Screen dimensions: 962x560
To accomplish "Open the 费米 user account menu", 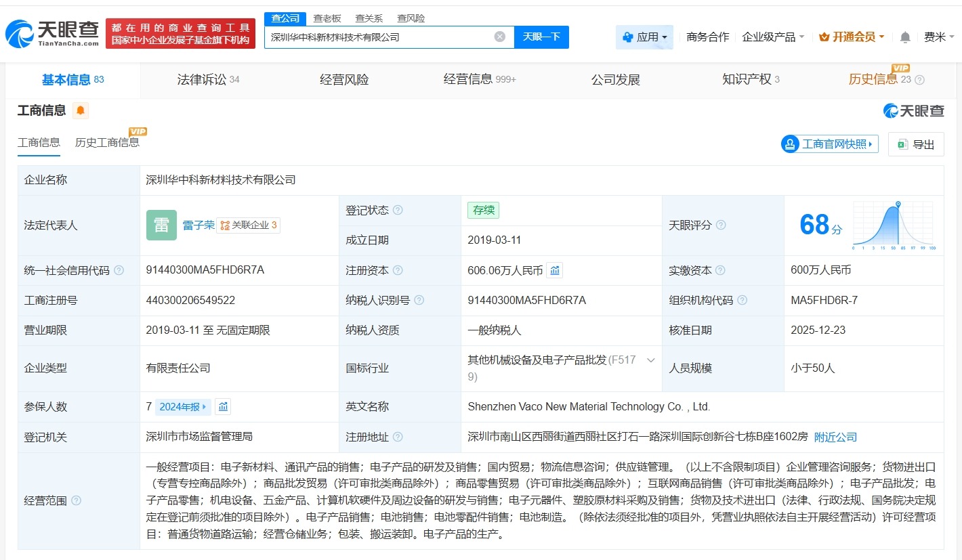I will [x=935, y=37].
